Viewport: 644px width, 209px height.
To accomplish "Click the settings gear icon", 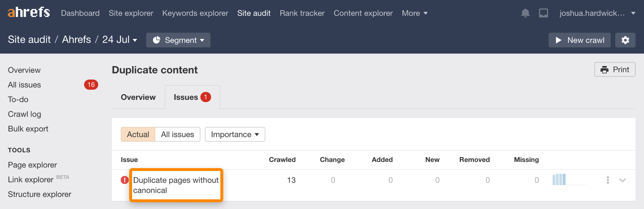I will (x=625, y=40).
